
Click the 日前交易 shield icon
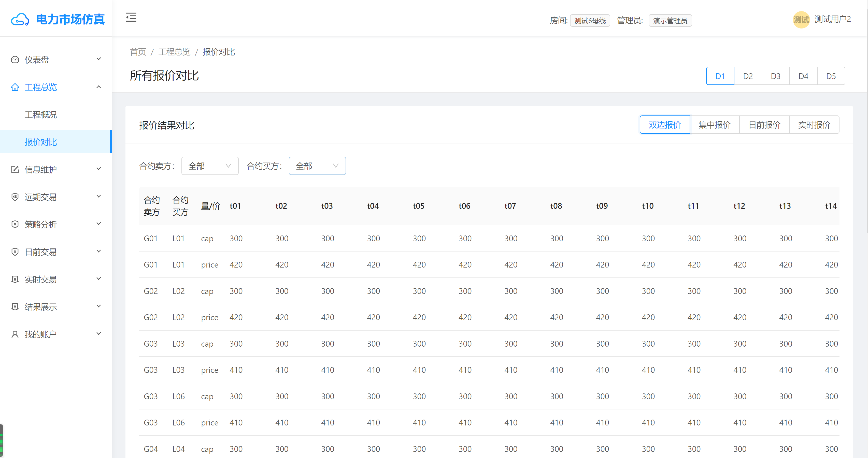[x=15, y=252]
